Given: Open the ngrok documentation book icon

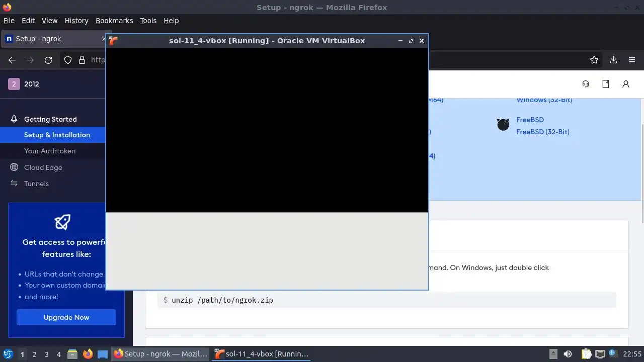Looking at the screenshot, I should (606, 84).
